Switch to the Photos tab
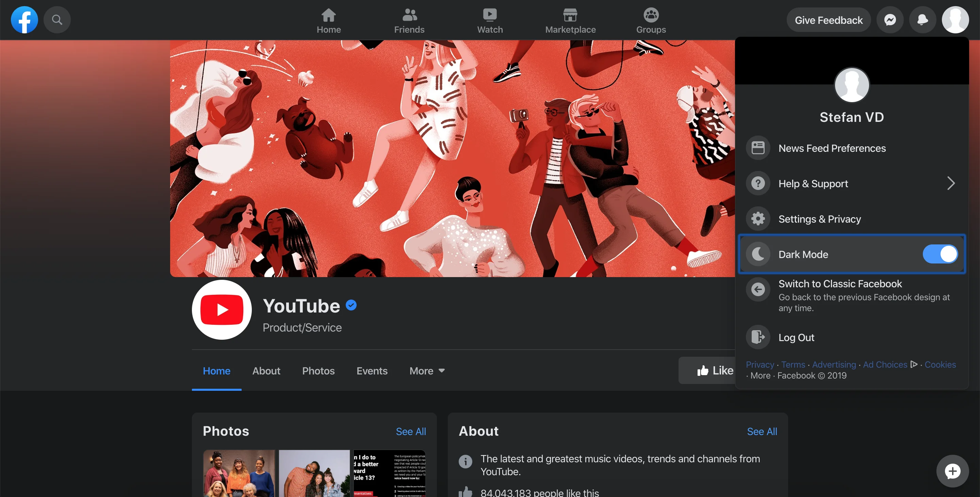 point(318,371)
